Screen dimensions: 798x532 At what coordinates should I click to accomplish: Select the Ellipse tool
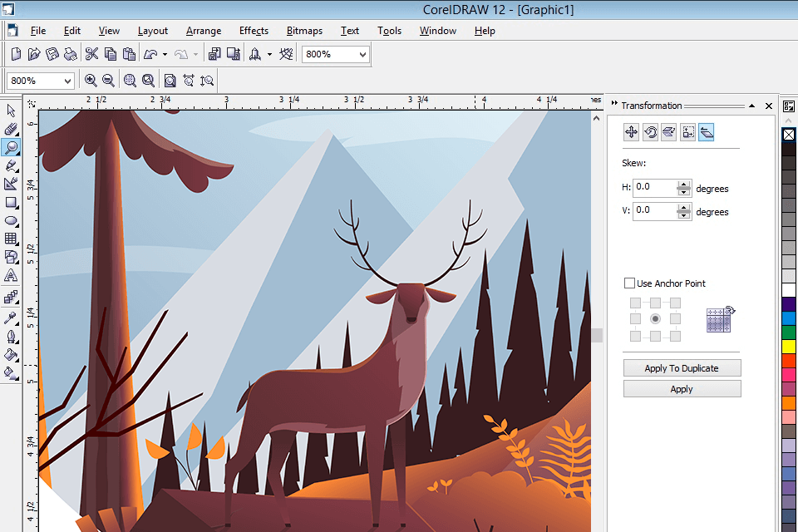pyautogui.click(x=12, y=221)
